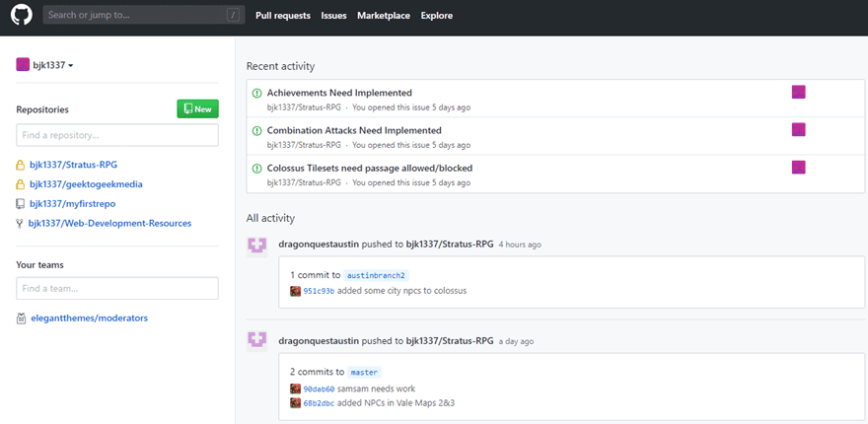Open bjk1337/myfirstrepo repository link

pyautogui.click(x=73, y=204)
